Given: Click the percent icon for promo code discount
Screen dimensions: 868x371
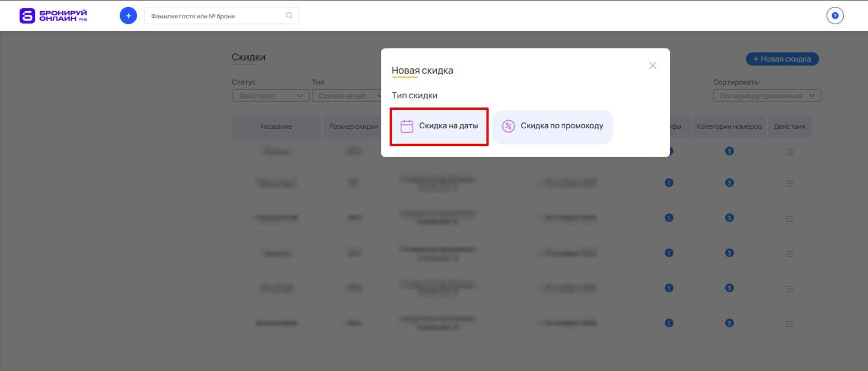Looking at the screenshot, I should (x=508, y=126).
